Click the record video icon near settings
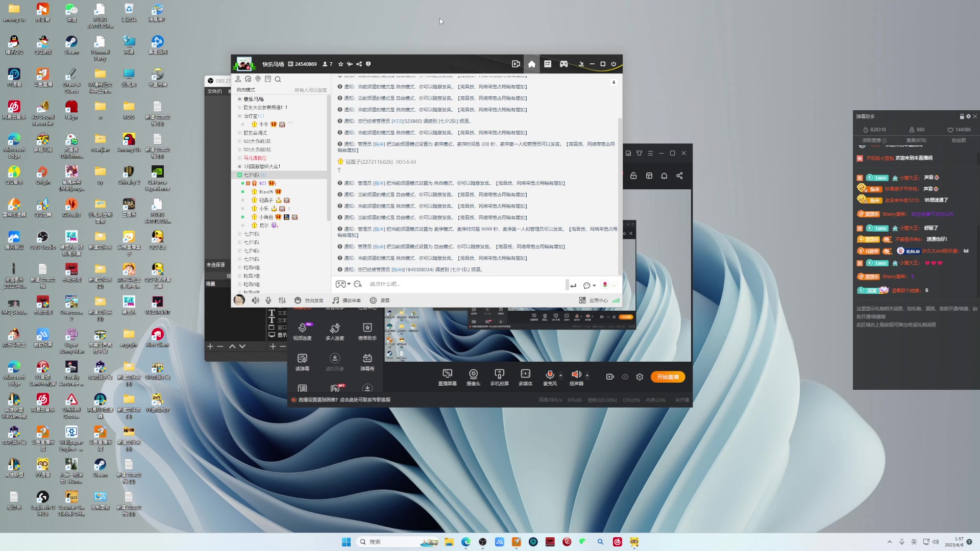This screenshot has width=980, height=551. (610, 377)
